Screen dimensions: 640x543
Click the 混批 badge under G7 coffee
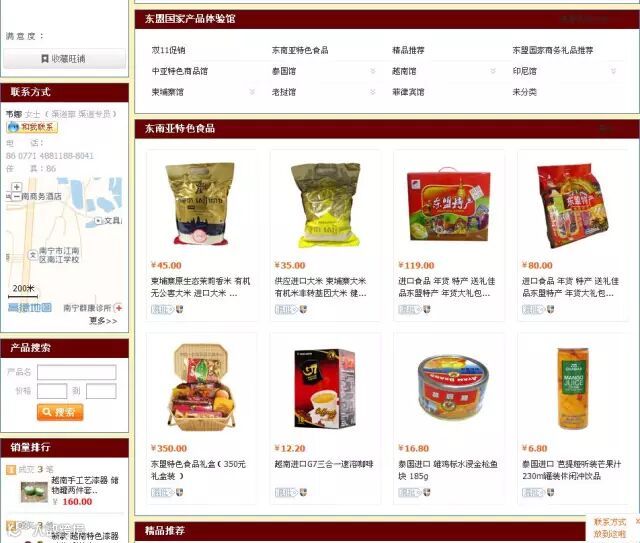tap(286, 492)
